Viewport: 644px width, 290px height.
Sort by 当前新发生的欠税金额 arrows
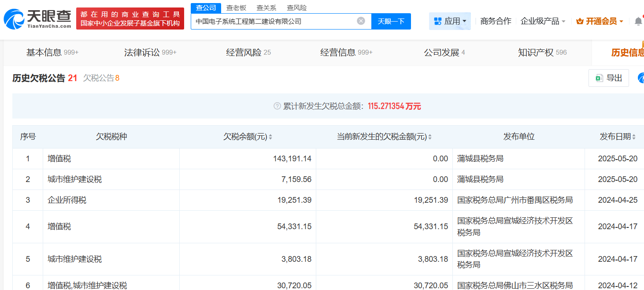pos(430,137)
